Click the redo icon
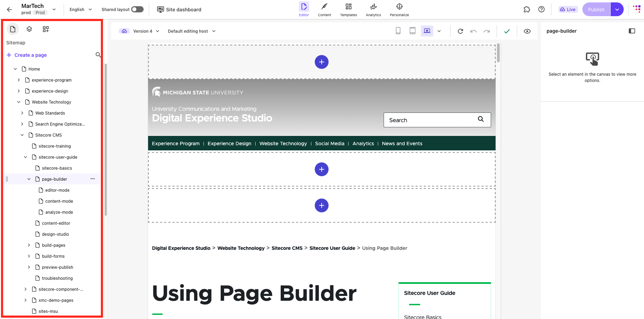This screenshot has height=319, width=644. tap(487, 31)
